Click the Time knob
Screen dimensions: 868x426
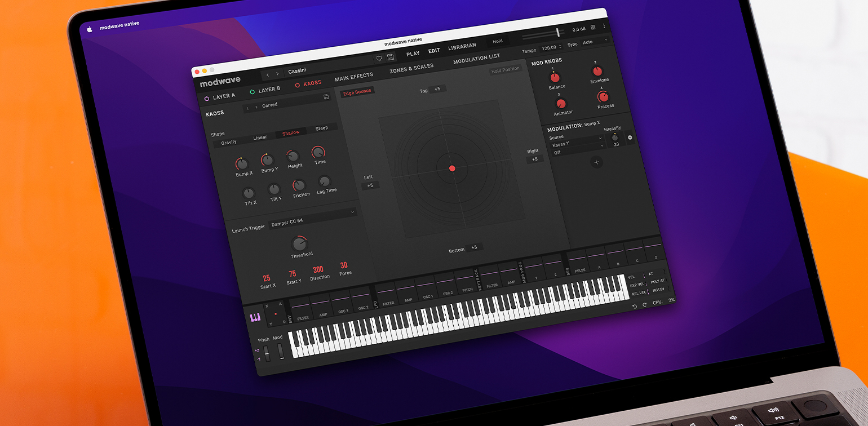pyautogui.click(x=318, y=152)
